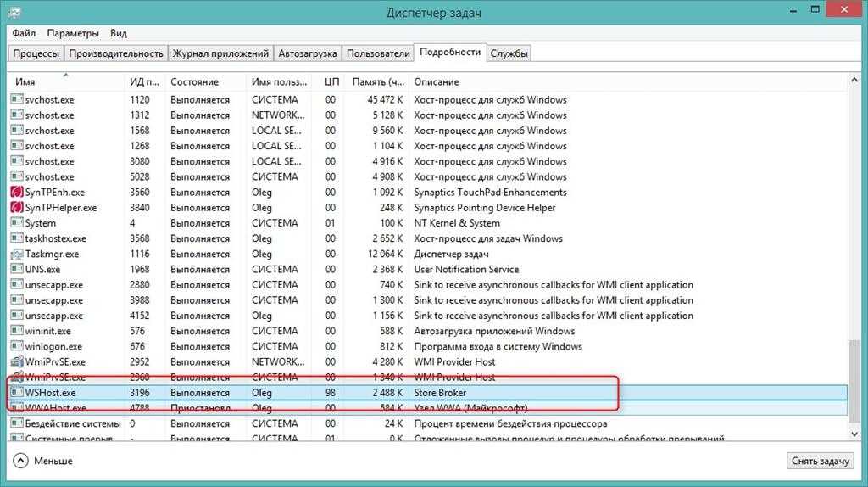Screen dimensions: 868x487
Task: Click the Synaptics TouchPad Enhancements description
Action: click(491, 193)
